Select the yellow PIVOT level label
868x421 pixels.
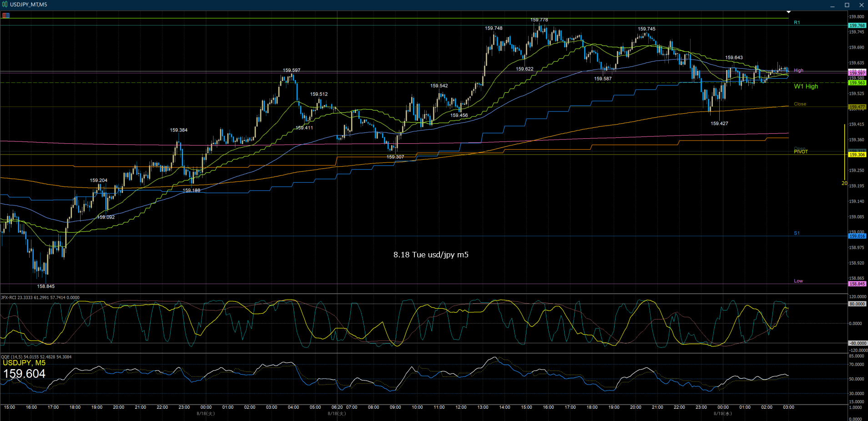(x=801, y=152)
